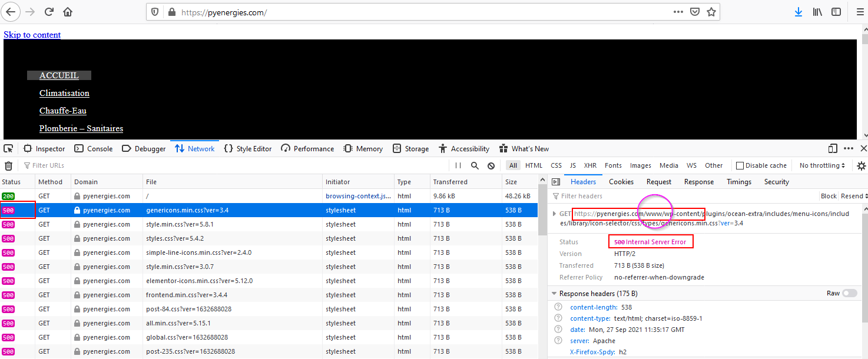Toggle the Raw response headers switch
The width and height of the screenshot is (868, 359).
click(849, 293)
